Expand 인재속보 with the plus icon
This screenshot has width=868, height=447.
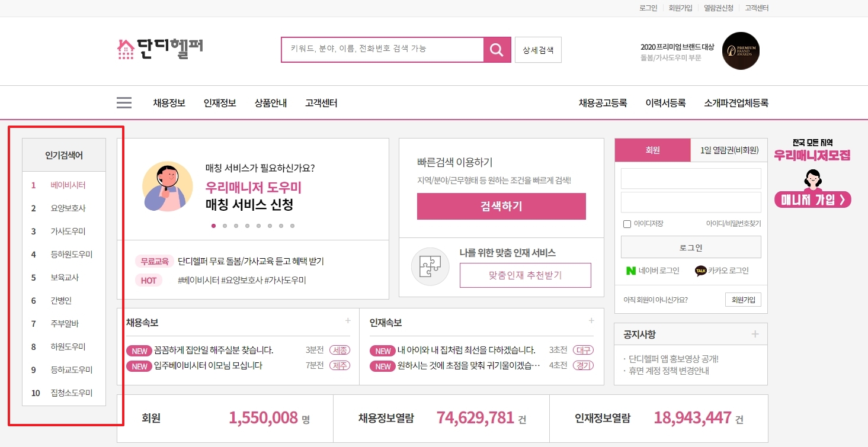coord(591,320)
